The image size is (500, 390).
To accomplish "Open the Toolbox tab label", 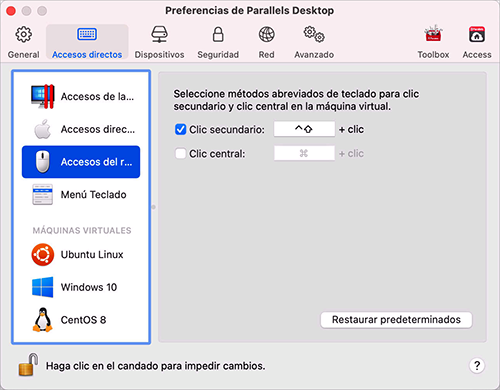I will (x=433, y=55).
